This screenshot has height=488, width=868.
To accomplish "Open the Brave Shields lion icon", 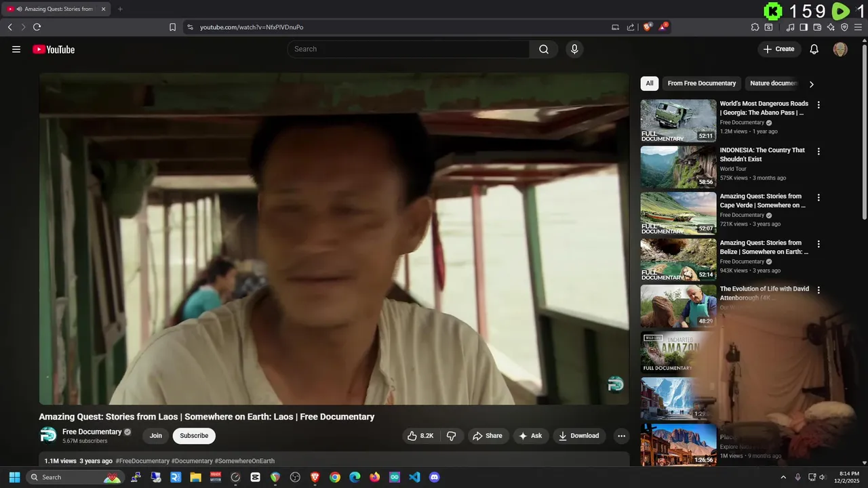I will (x=647, y=27).
